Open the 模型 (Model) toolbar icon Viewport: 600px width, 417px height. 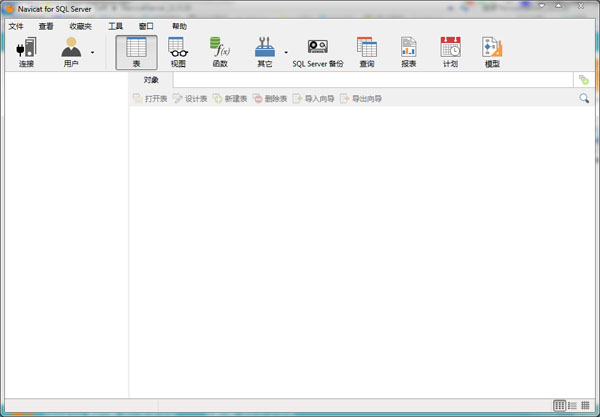pyautogui.click(x=492, y=52)
